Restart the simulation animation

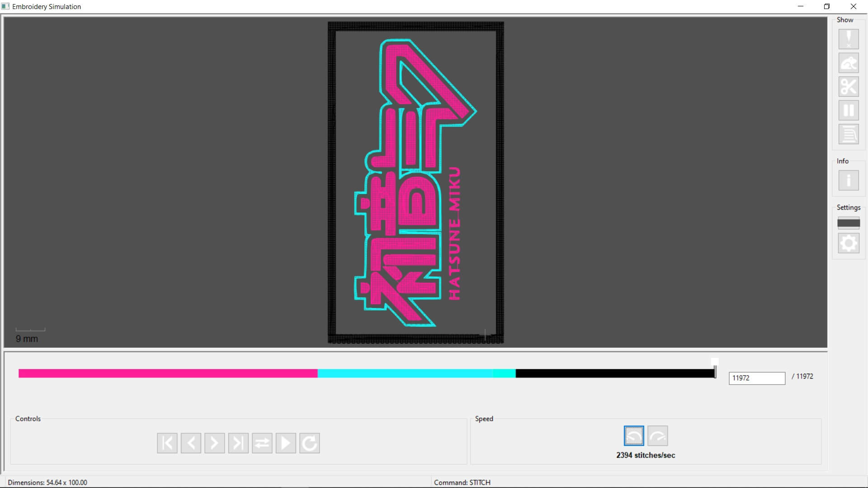click(x=310, y=443)
